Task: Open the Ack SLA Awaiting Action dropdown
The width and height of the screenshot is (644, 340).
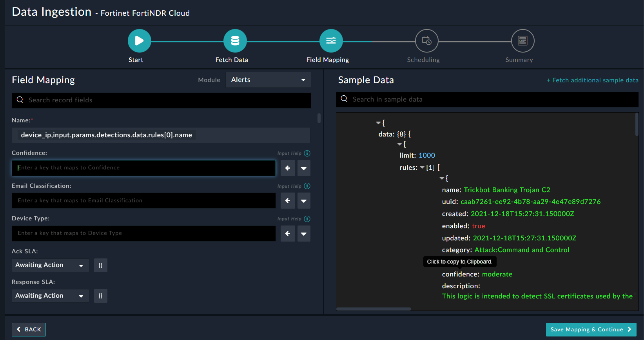Action: (50, 265)
